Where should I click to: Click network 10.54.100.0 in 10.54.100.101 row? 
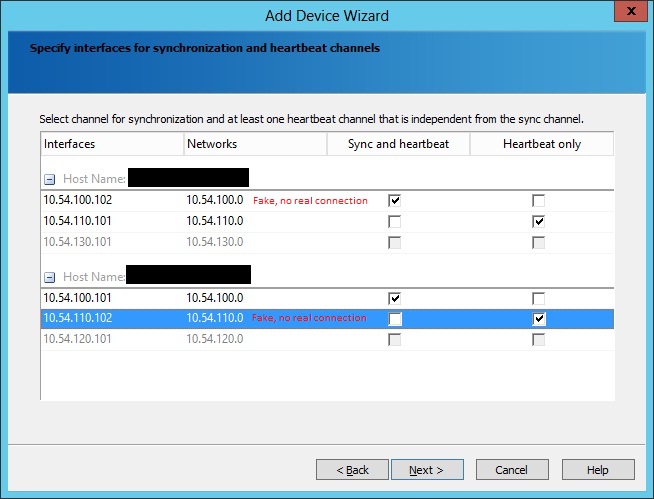(x=215, y=298)
